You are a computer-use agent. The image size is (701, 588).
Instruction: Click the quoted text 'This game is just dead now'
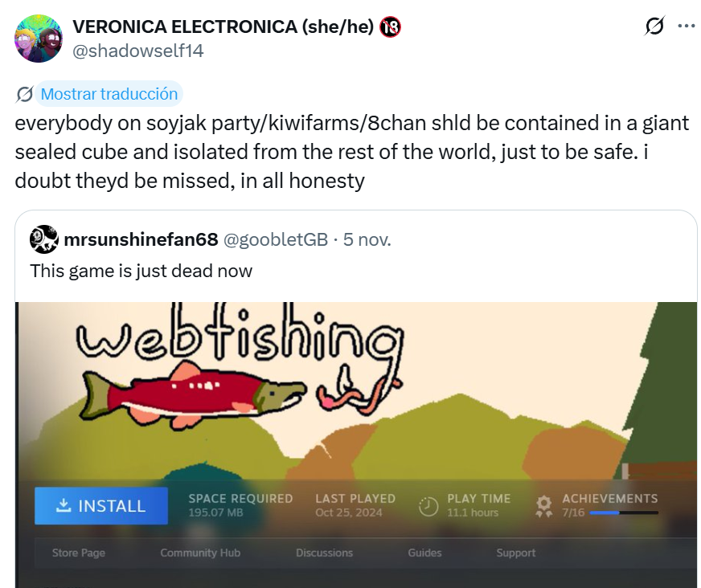coord(141,272)
